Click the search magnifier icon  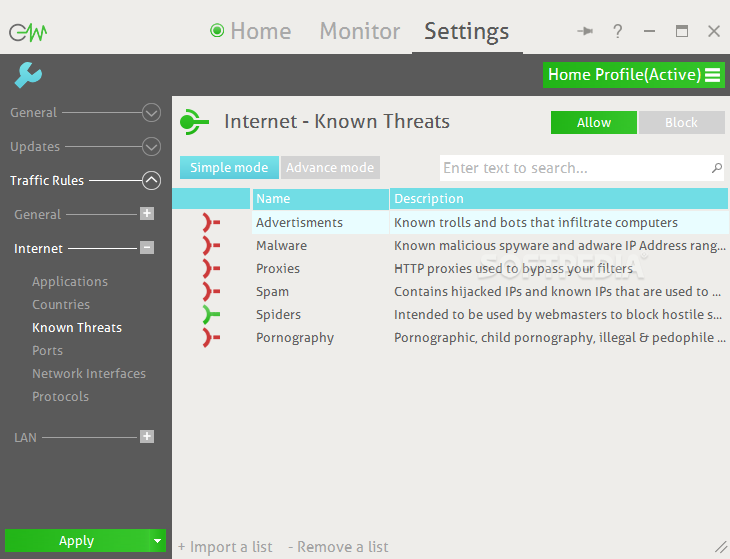point(717,168)
